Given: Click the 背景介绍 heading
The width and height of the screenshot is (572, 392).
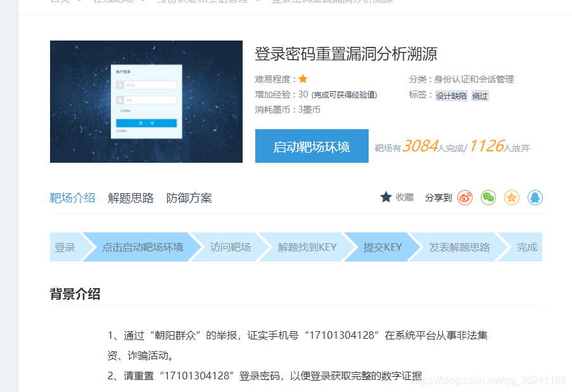Looking at the screenshot, I should [75, 294].
